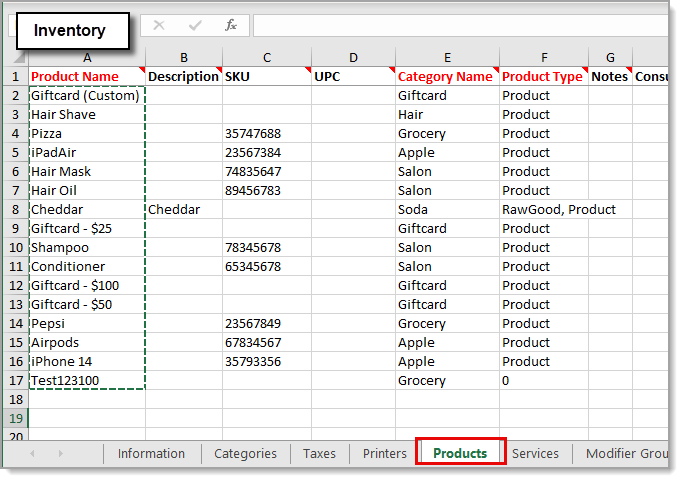Image resolution: width=682 pixels, height=481 pixels.
Task: Select row 19 header
Action: pyautogui.click(x=16, y=418)
